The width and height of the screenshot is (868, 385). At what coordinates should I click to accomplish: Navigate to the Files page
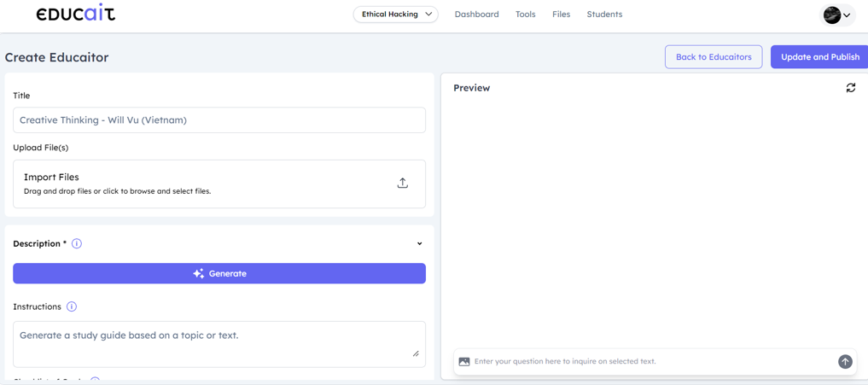(x=561, y=15)
